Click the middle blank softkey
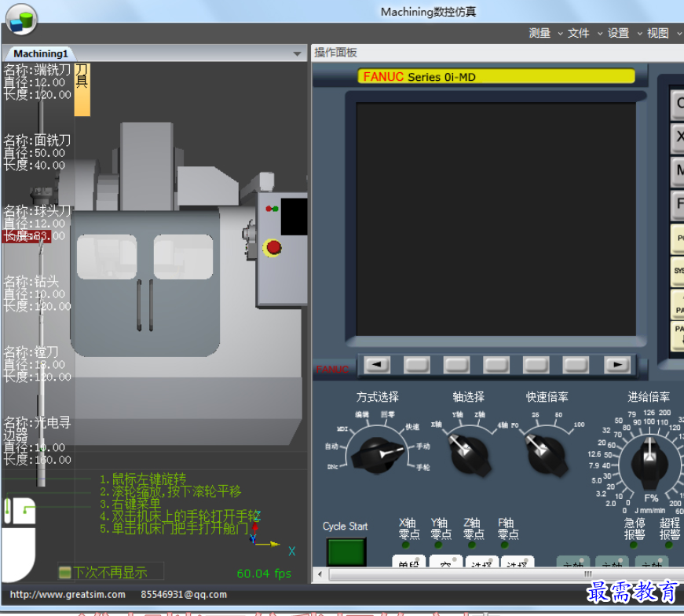684x616 pixels. tap(496, 364)
